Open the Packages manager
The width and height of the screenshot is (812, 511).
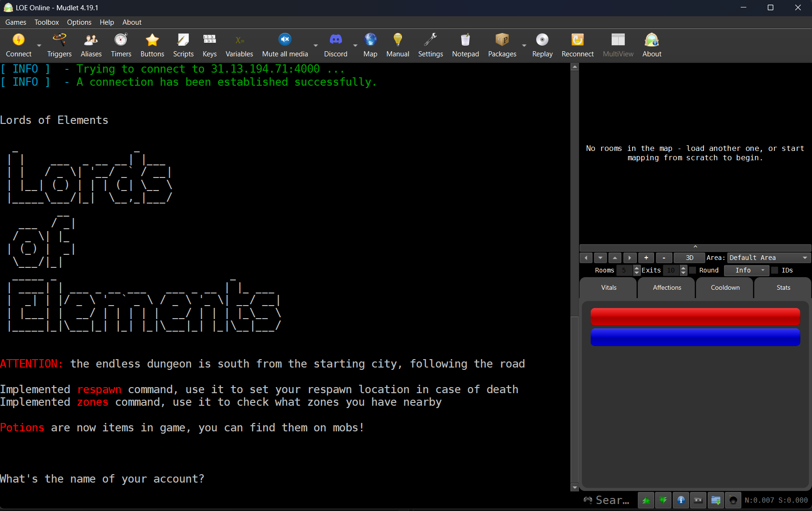tap(502, 46)
